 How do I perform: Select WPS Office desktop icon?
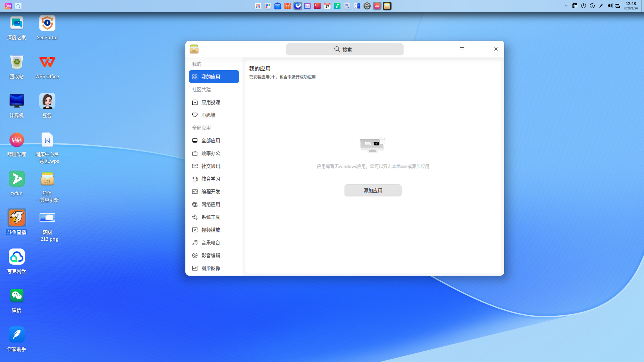[47, 67]
